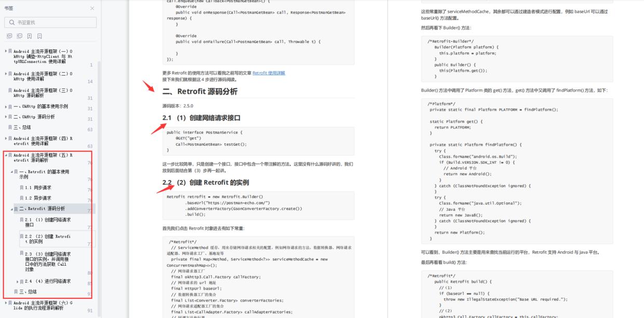
Task: Select bookmark 主流开源框架（四）Retrofit 使用详解
Action: [43, 141]
